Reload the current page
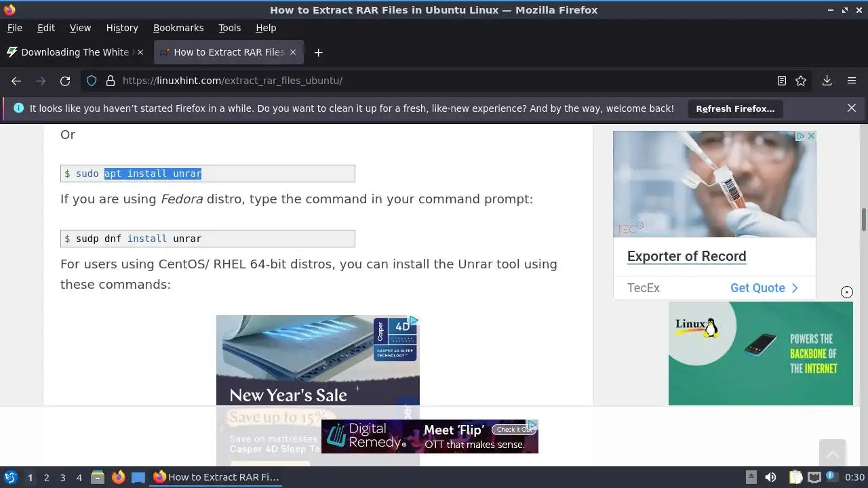The image size is (868, 488). pos(65,81)
